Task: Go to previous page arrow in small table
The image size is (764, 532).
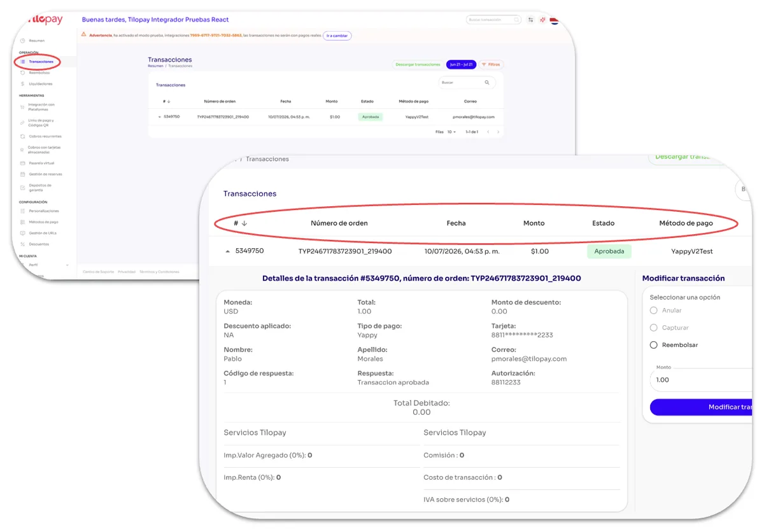Action: [x=488, y=132]
